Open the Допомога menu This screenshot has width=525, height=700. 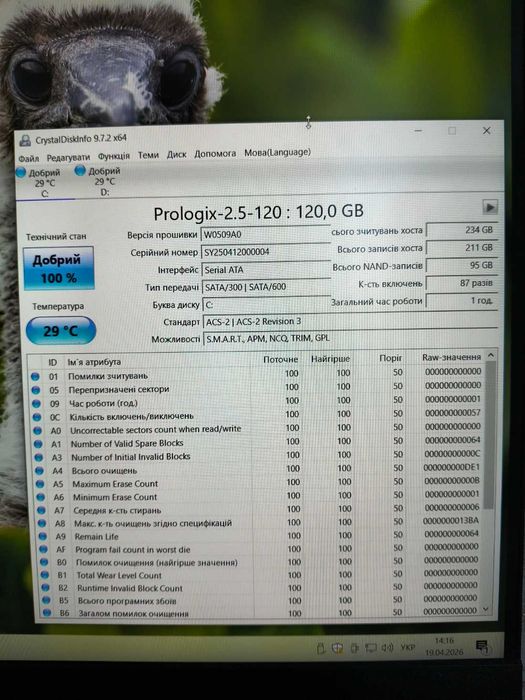[215, 154]
